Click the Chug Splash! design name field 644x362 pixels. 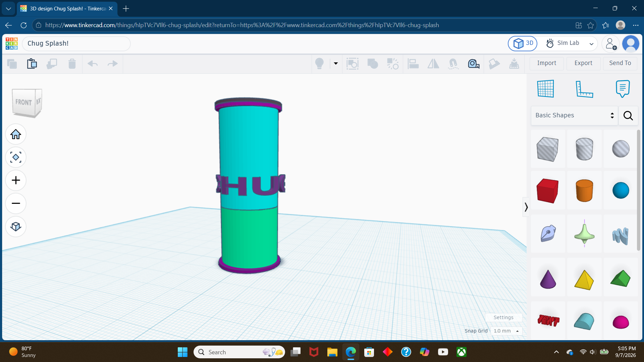pos(76,44)
